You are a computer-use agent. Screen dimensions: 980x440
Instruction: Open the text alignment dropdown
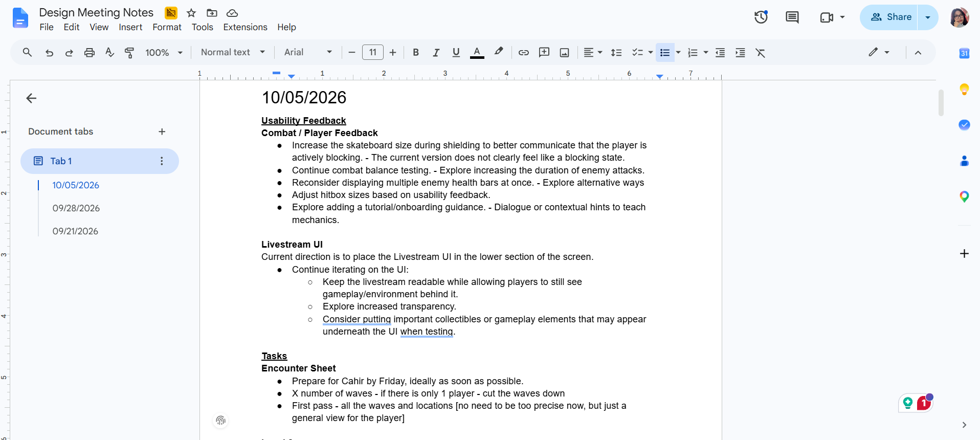click(593, 52)
